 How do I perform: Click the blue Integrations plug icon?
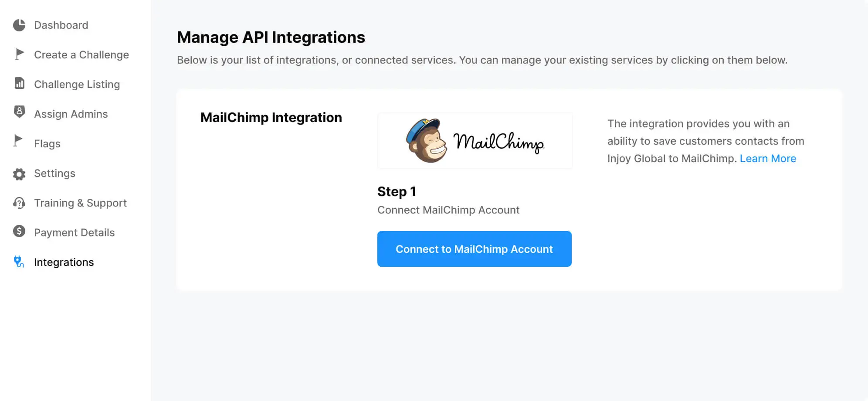click(x=19, y=262)
